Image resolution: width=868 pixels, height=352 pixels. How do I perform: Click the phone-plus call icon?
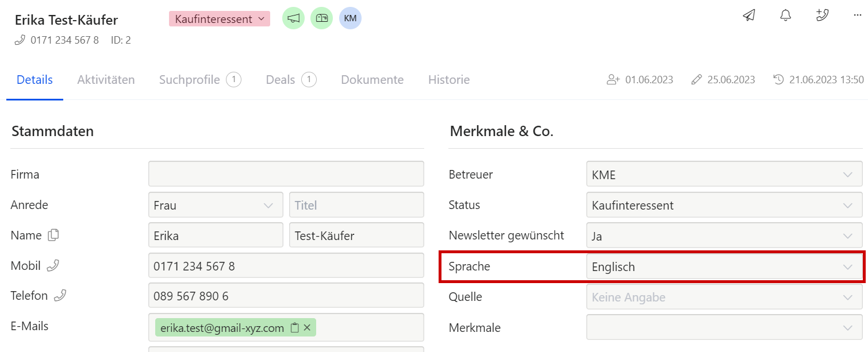click(822, 16)
